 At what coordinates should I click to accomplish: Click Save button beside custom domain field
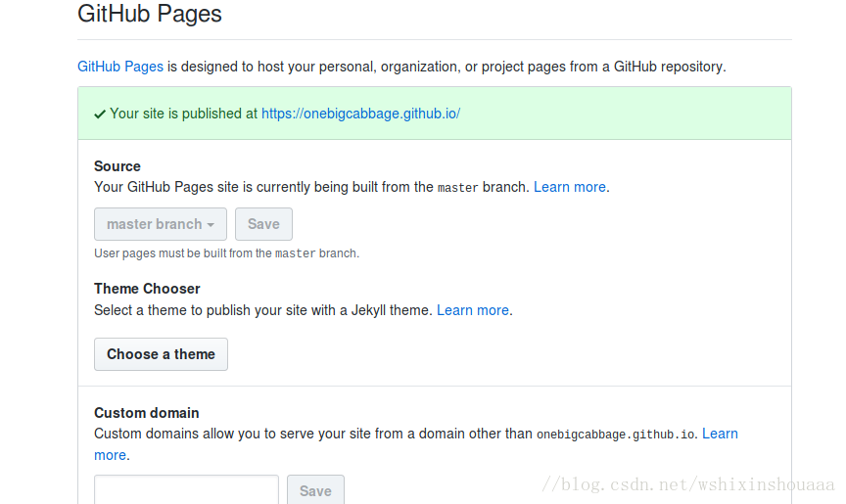pos(315,489)
